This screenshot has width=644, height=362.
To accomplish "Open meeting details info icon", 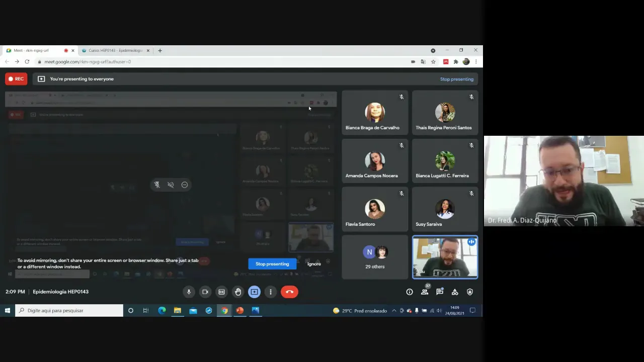I will pyautogui.click(x=410, y=292).
